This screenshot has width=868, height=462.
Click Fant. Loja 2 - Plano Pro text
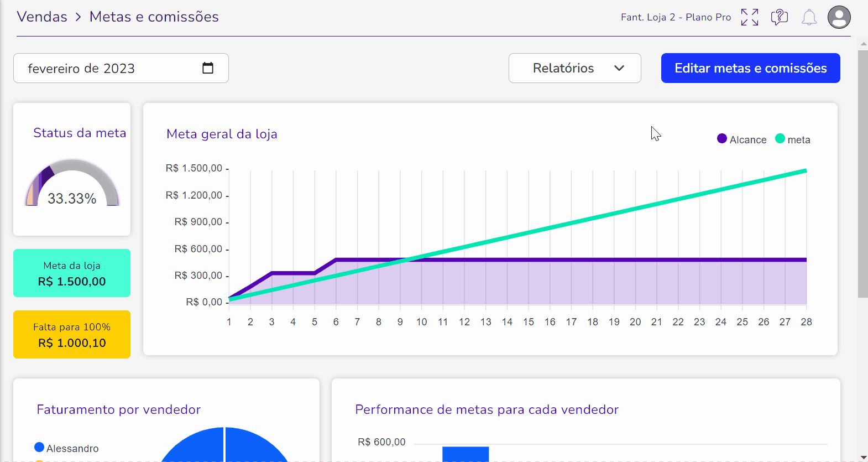point(676,17)
